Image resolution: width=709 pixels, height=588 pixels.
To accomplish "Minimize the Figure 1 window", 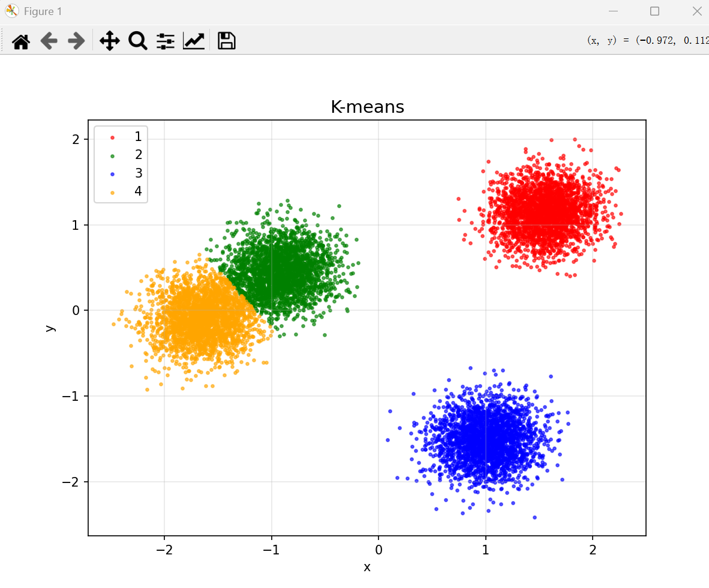I will [613, 11].
